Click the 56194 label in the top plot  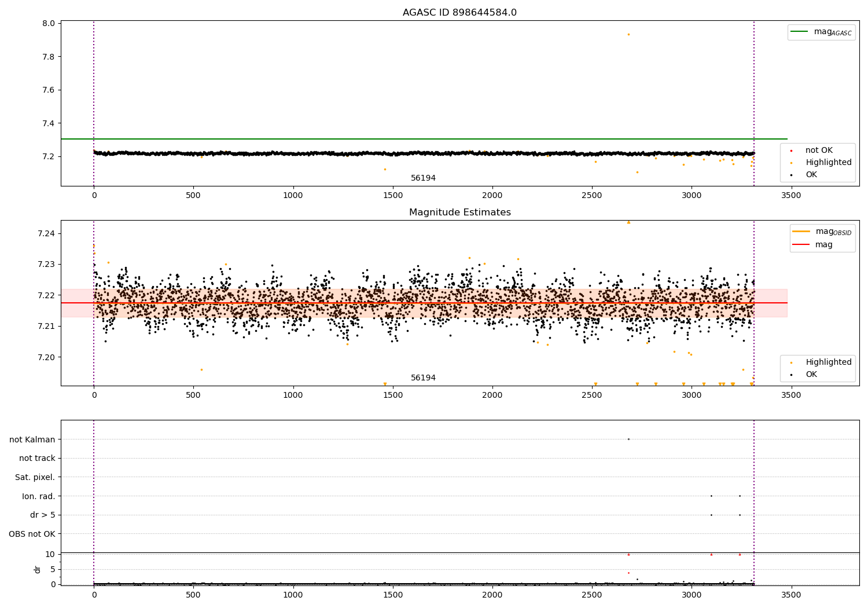coord(423,178)
